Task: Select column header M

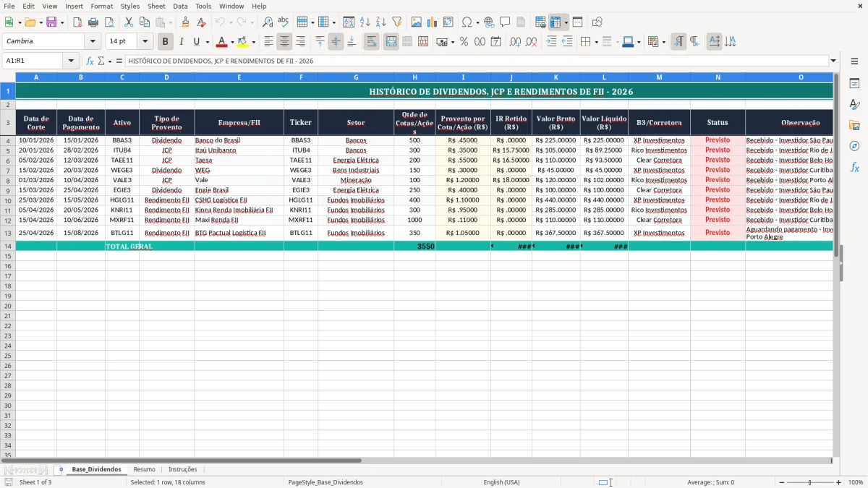Action: pyautogui.click(x=659, y=77)
